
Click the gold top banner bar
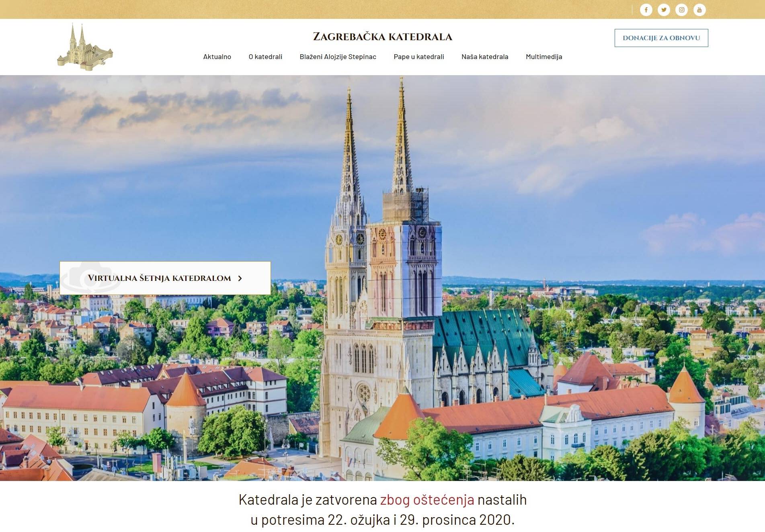[314, 9]
